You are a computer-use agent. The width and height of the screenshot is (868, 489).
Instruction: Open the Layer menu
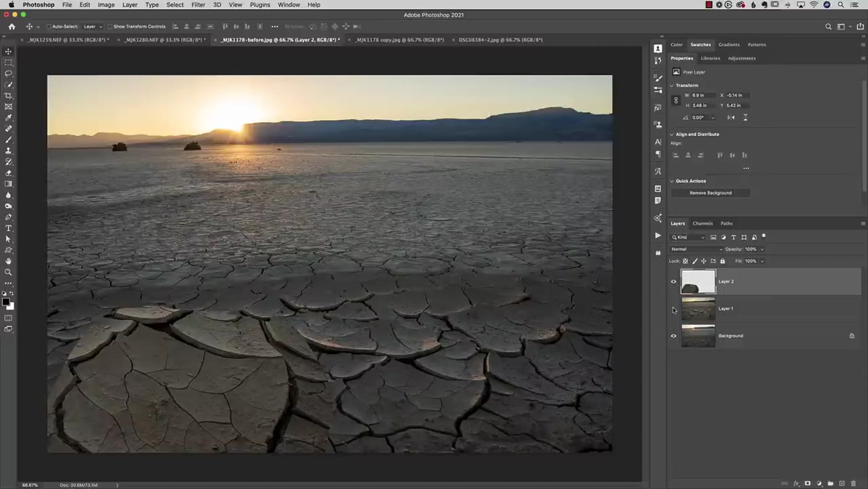[129, 4]
